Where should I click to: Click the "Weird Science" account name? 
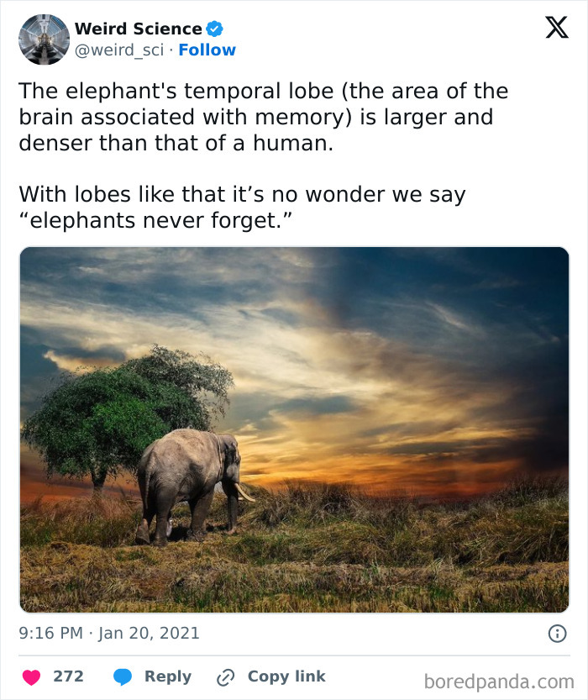point(139,29)
